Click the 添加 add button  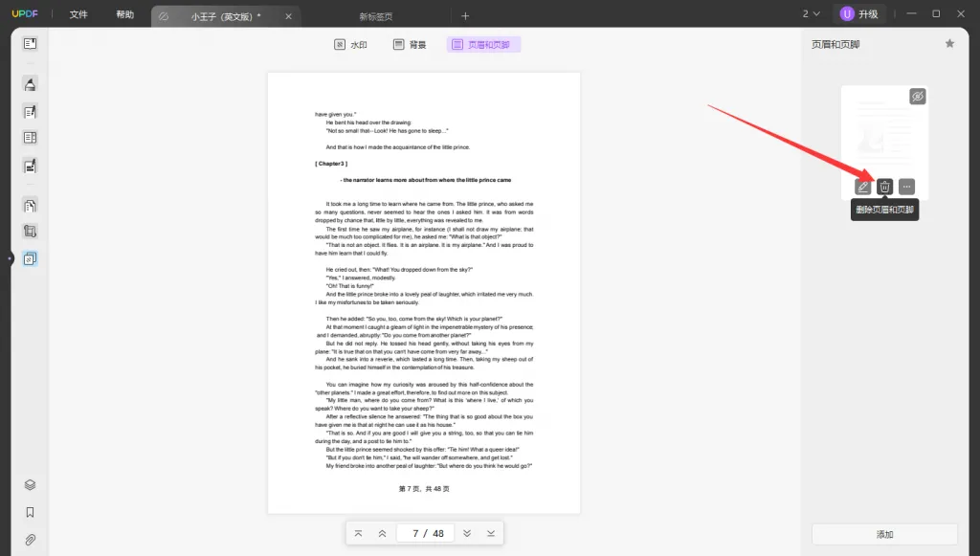pos(884,534)
